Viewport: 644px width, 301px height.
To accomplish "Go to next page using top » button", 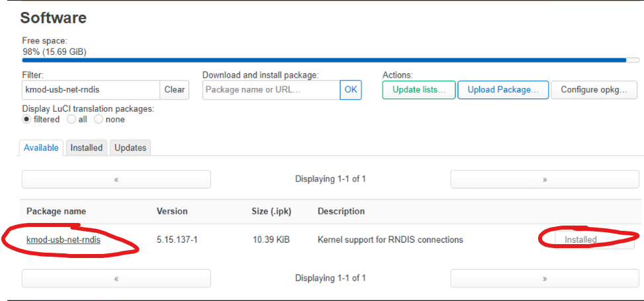I will 545,179.
